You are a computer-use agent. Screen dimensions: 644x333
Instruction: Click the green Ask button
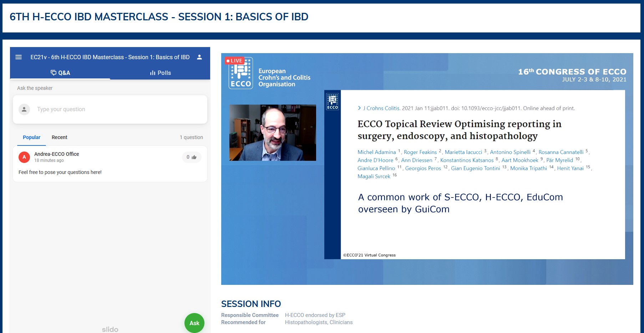(194, 323)
